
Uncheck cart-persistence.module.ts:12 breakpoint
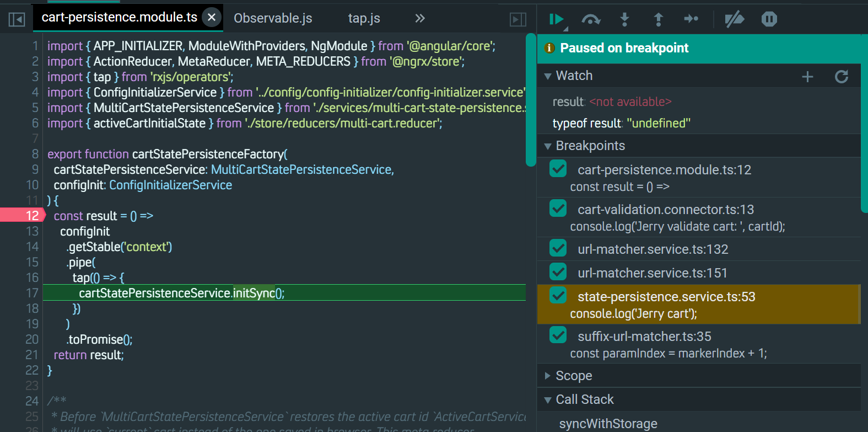pyautogui.click(x=558, y=169)
